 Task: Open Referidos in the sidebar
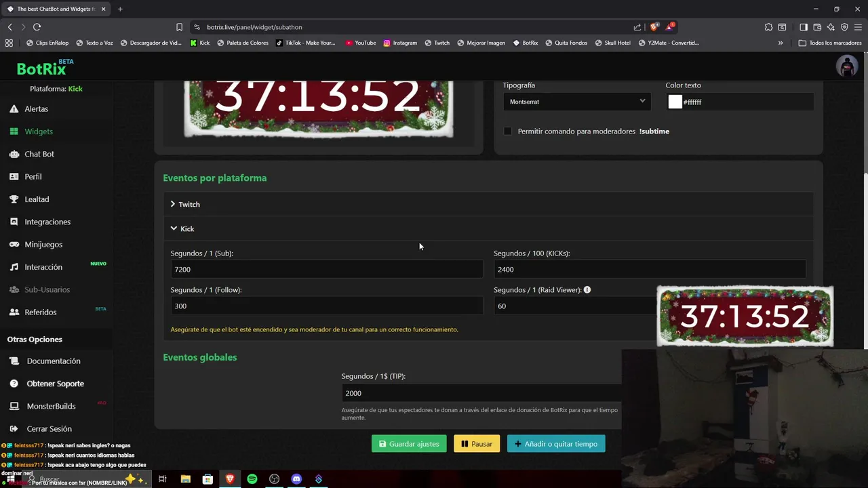[x=40, y=312]
